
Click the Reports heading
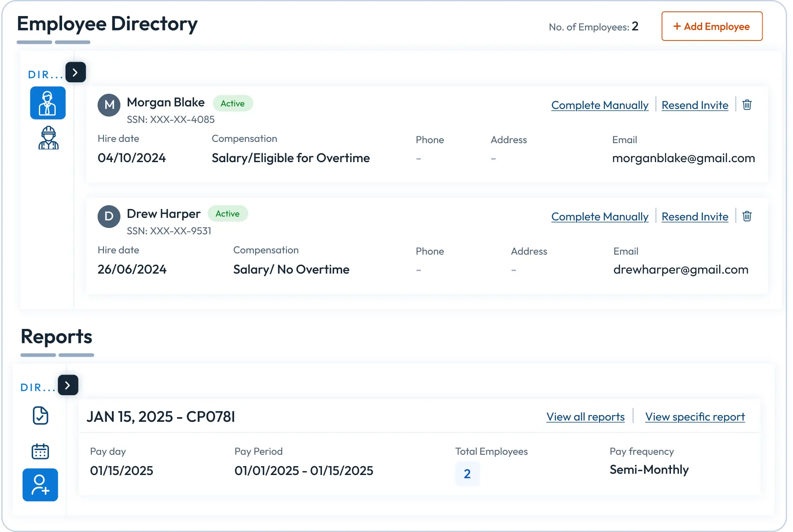coord(57,337)
